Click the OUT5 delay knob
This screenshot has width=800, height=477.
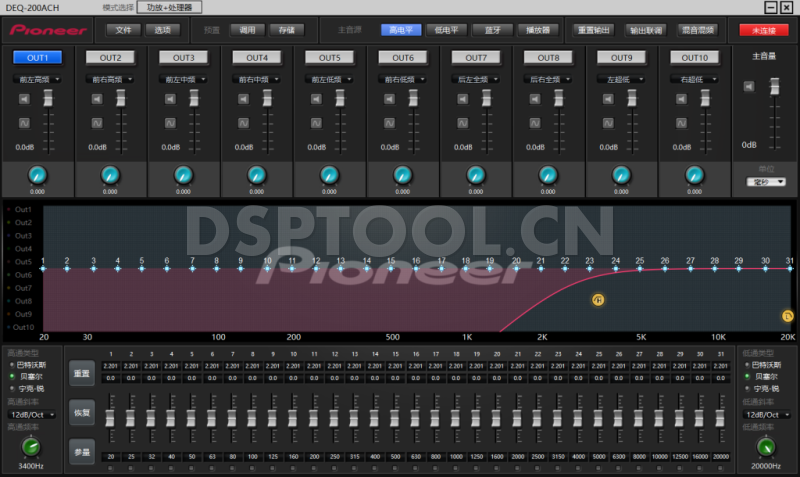(330, 175)
